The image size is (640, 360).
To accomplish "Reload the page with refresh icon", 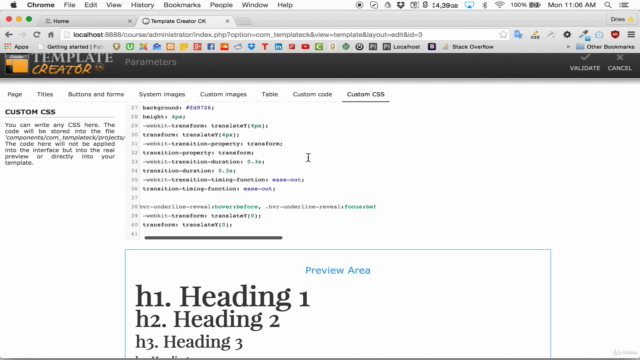I will point(37,35).
